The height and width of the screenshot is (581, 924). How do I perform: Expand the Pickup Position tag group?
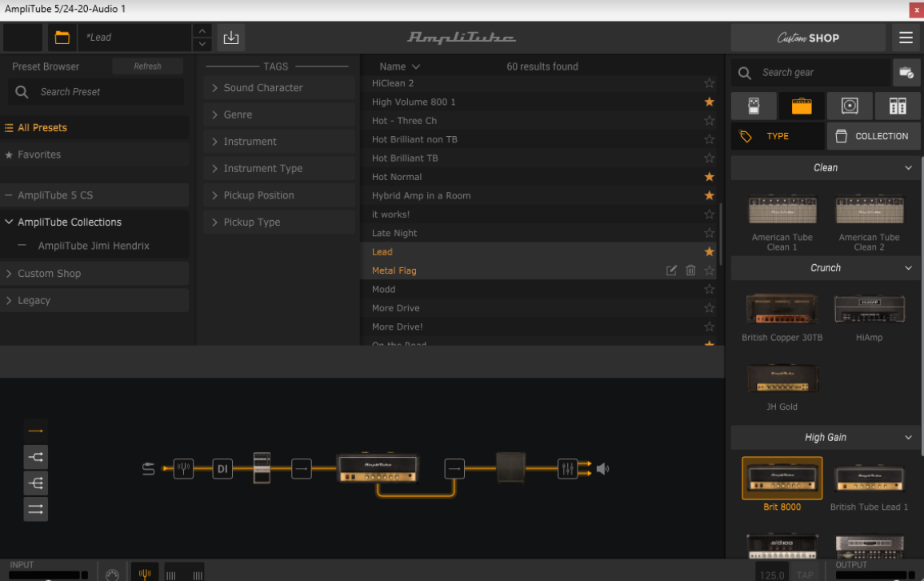[279, 195]
